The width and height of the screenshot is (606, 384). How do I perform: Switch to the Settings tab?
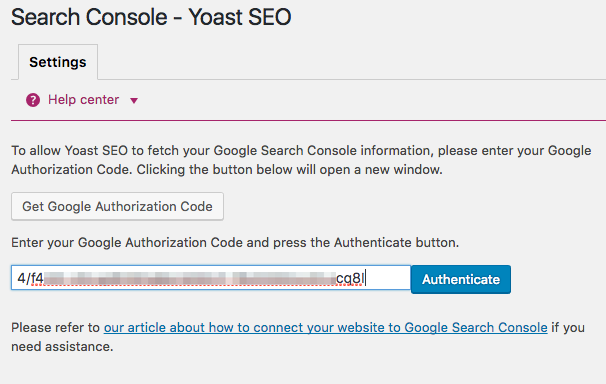(58, 62)
